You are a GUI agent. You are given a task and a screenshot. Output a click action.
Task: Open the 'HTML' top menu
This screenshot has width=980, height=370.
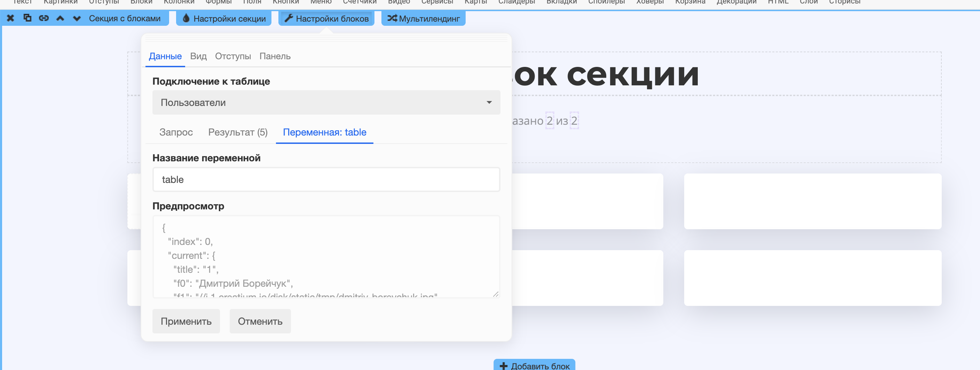(x=779, y=2)
